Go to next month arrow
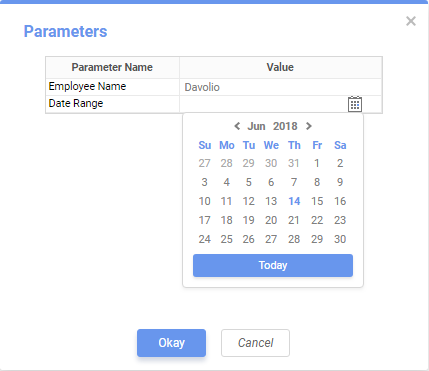 [309, 126]
